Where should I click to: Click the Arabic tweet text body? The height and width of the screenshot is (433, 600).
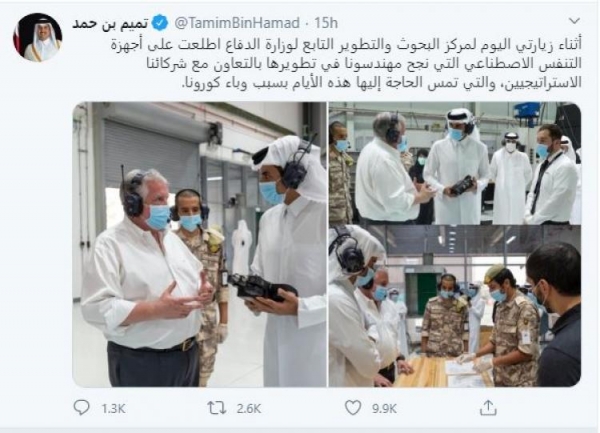point(346,63)
